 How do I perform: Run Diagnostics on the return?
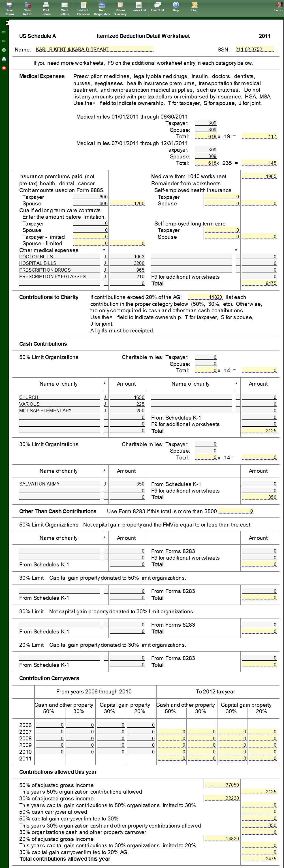tap(102, 8)
